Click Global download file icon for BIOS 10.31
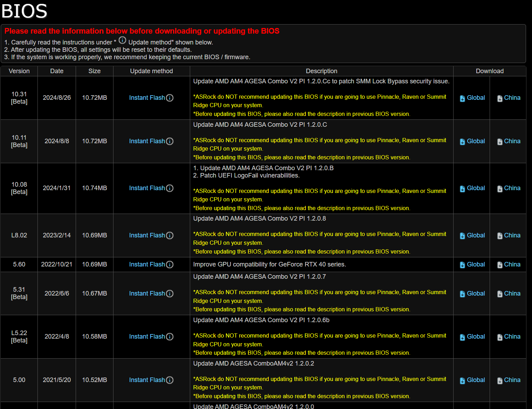This screenshot has height=409, width=532. [462, 98]
